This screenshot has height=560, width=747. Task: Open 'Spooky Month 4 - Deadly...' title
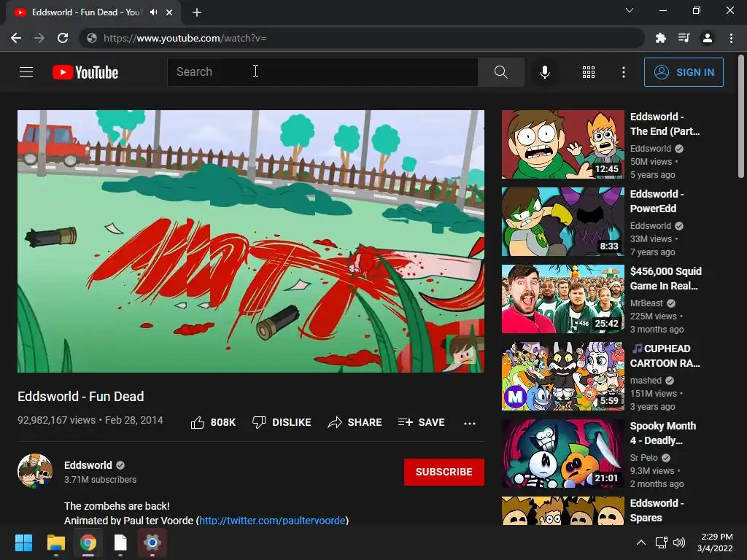663,433
